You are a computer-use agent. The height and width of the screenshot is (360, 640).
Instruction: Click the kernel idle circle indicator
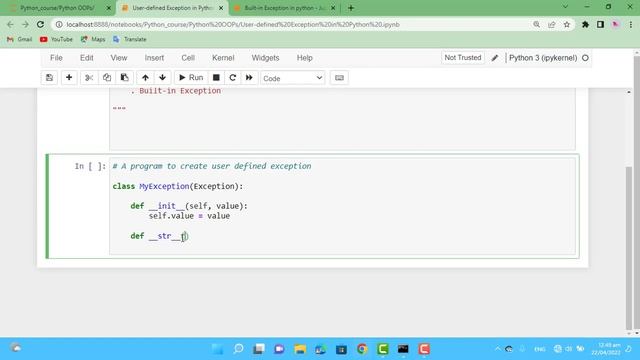coord(585,58)
